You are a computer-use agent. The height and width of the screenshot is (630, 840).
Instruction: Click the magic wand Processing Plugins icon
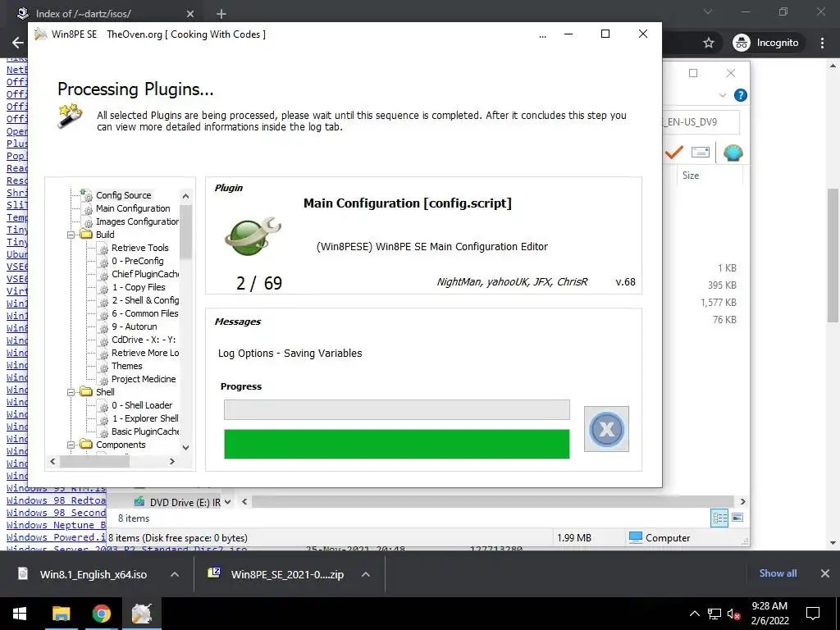[x=71, y=116]
